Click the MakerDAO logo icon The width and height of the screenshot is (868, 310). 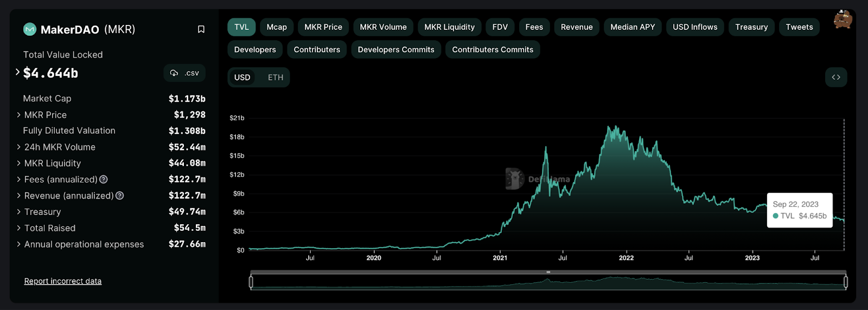[30, 29]
